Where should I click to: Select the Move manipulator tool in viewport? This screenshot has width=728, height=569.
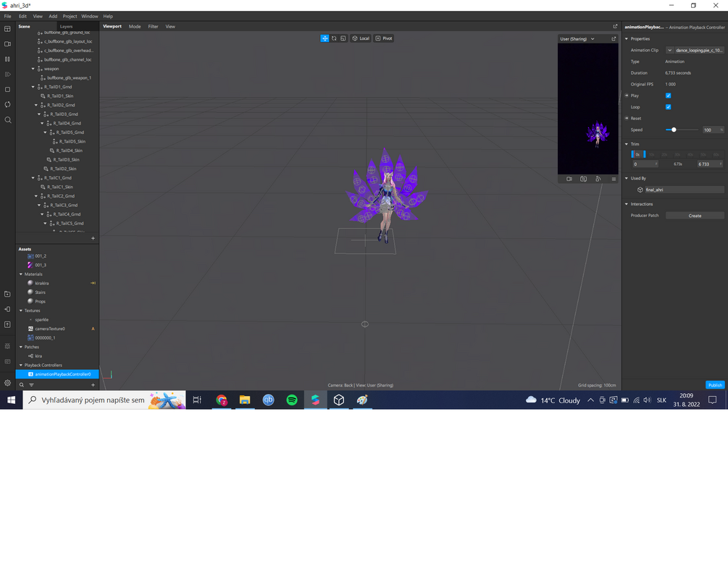[325, 38]
